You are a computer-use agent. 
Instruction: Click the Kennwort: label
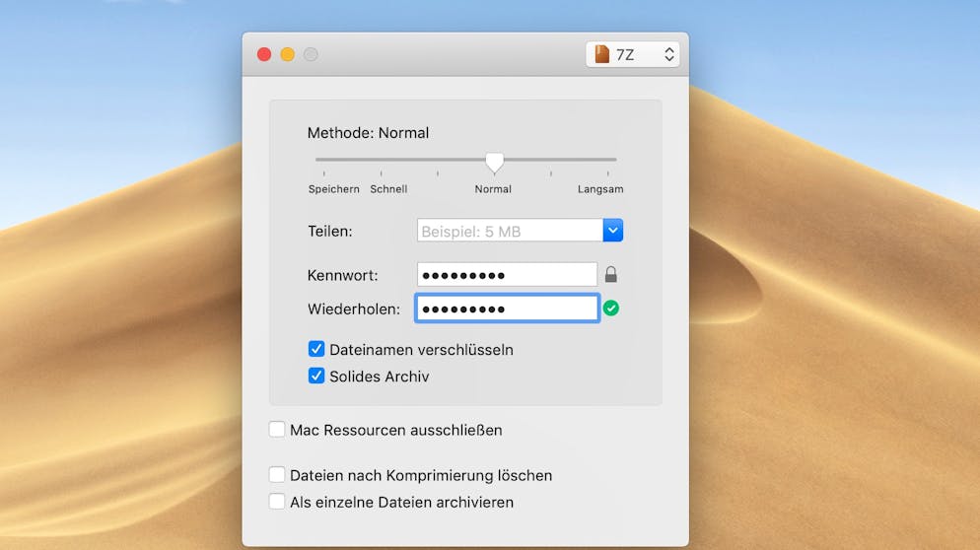[x=342, y=275]
